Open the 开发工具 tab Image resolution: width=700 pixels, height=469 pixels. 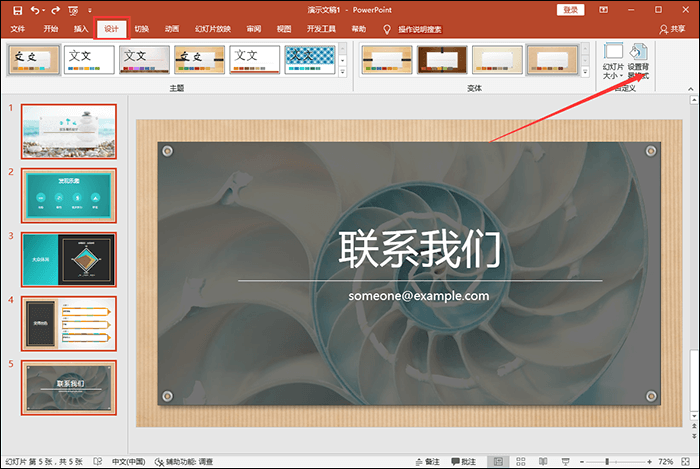point(321,29)
